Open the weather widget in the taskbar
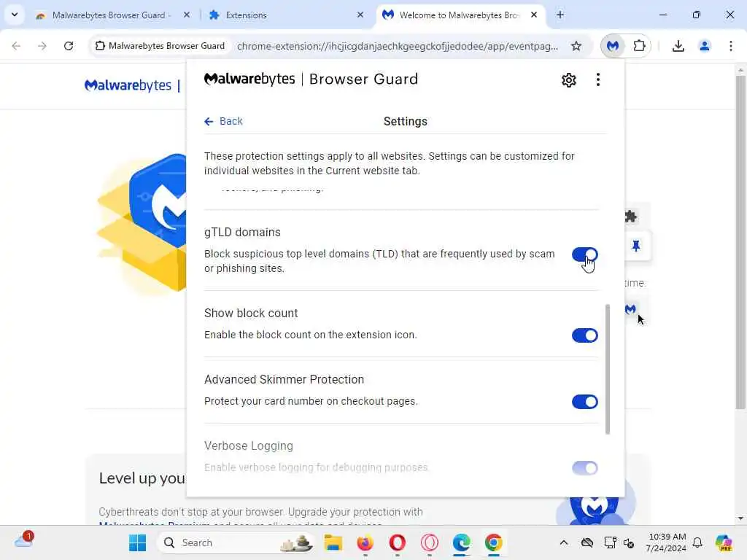Viewport: 747px width, 560px height. (x=23, y=540)
